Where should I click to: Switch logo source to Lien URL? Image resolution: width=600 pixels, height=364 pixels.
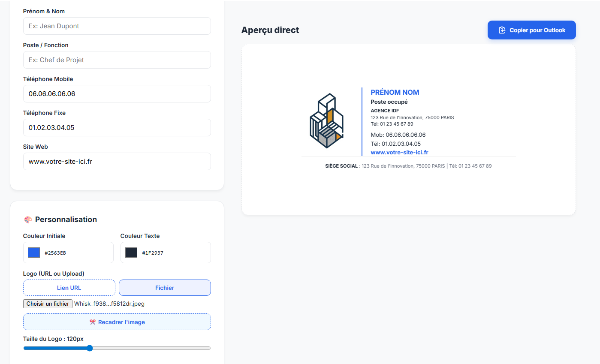click(69, 288)
